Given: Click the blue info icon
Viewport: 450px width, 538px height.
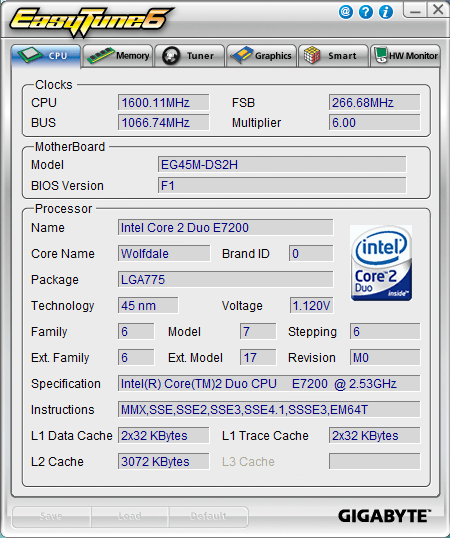Looking at the screenshot, I should [x=386, y=12].
